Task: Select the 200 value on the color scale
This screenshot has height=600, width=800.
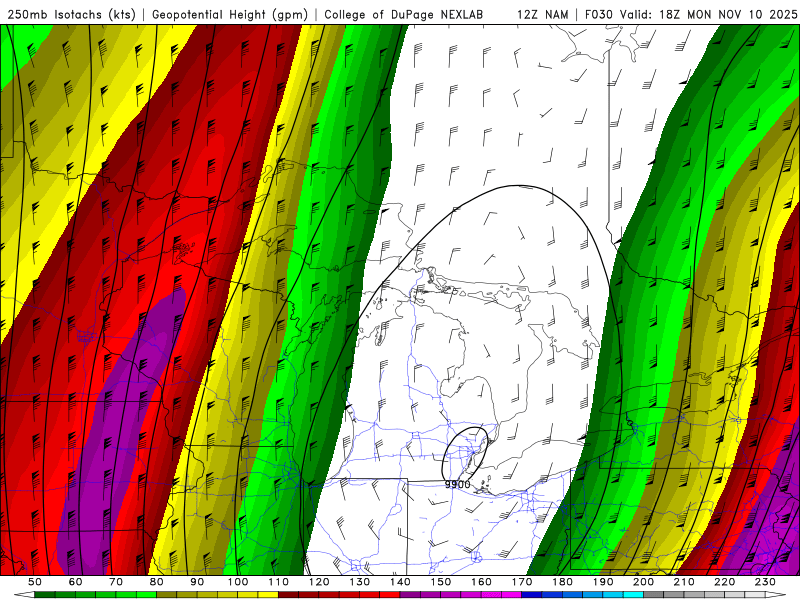Action: 643,582
